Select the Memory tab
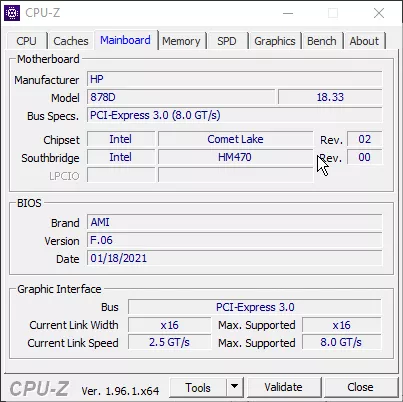 tap(181, 41)
